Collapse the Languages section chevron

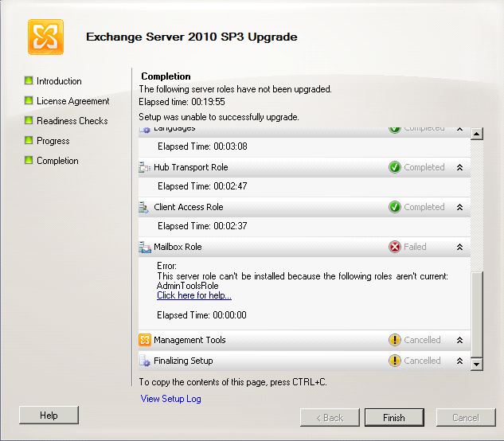tap(460, 129)
